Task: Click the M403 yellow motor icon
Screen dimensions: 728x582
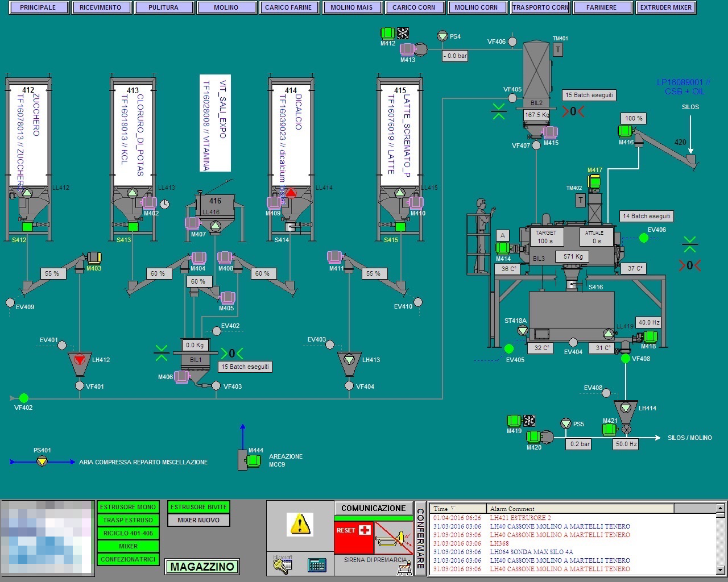Action: coord(94,257)
